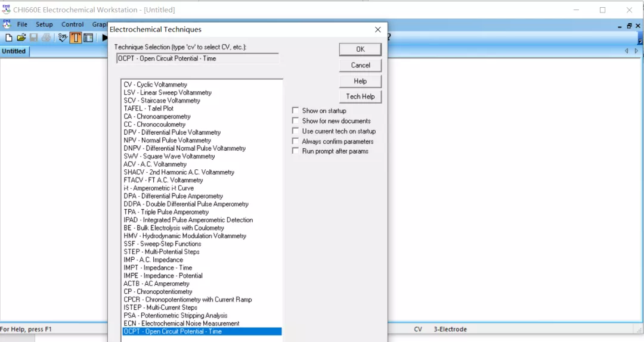
Task: Choose TPA - Triple Pulse Amperometry
Action: 166,212
